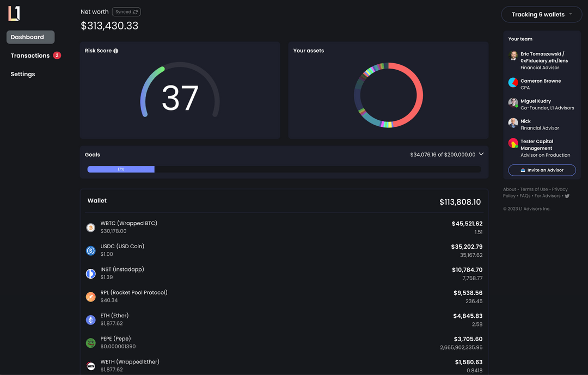Screen dimensions: 588x375
Task: Click Eric Tomaszewski's avatar
Action: click(513, 56)
